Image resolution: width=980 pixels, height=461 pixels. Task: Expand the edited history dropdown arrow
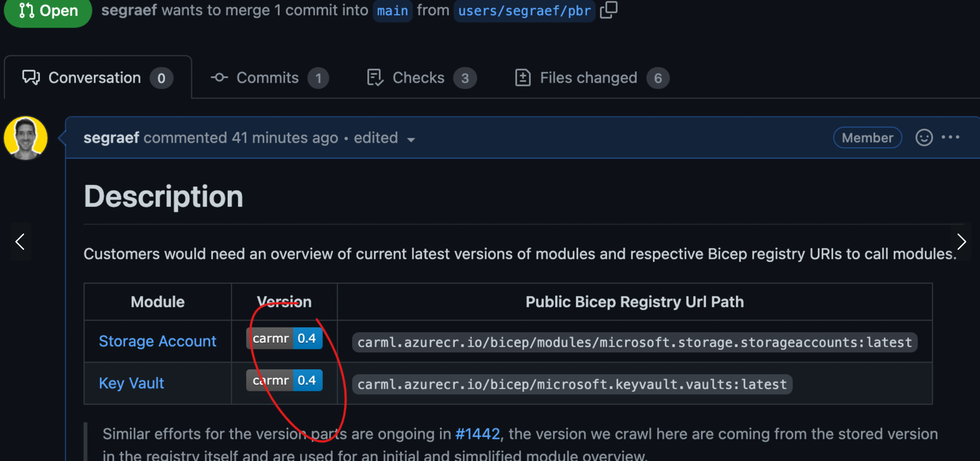(411, 139)
